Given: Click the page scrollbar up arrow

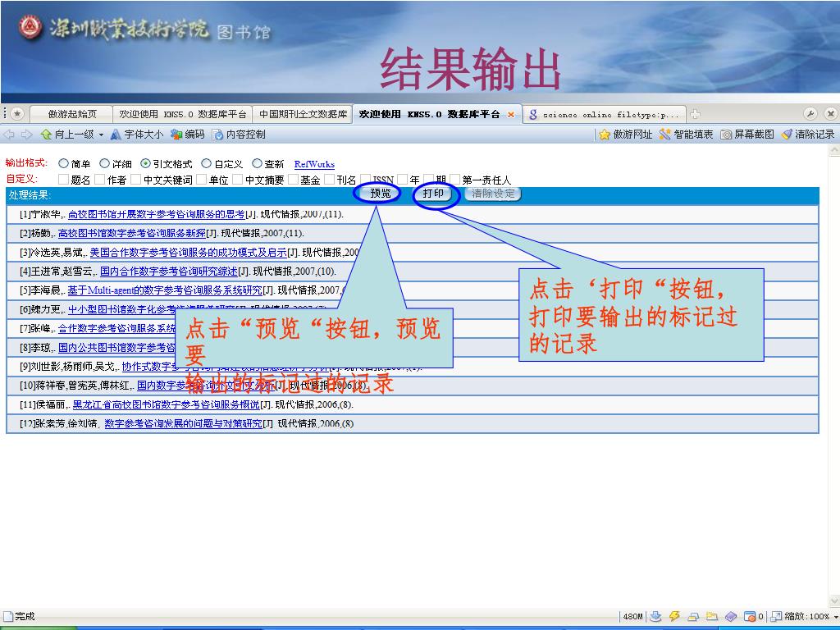Looking at the screenshot, I should (833, 152).
